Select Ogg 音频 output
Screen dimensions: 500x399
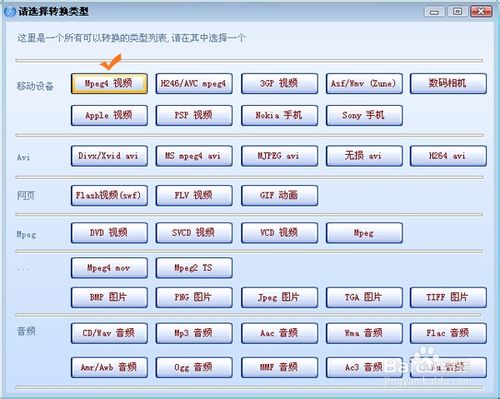point(194,367)
